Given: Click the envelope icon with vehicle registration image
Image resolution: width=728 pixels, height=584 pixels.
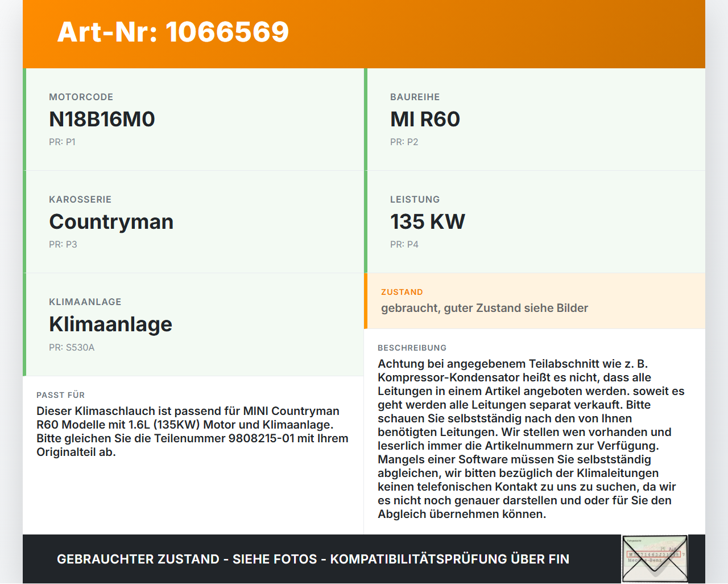Looking at the screenshot, I should (x=655, y=559).
